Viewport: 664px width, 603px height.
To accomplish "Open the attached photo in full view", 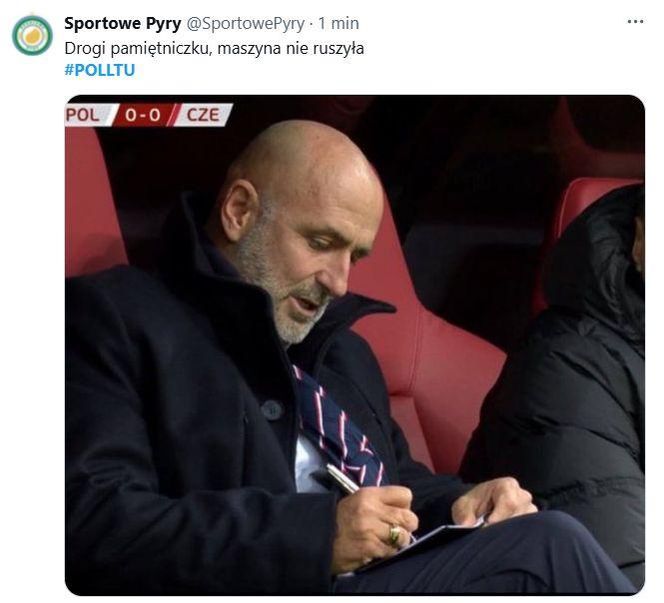I will (x=355, y=345).
